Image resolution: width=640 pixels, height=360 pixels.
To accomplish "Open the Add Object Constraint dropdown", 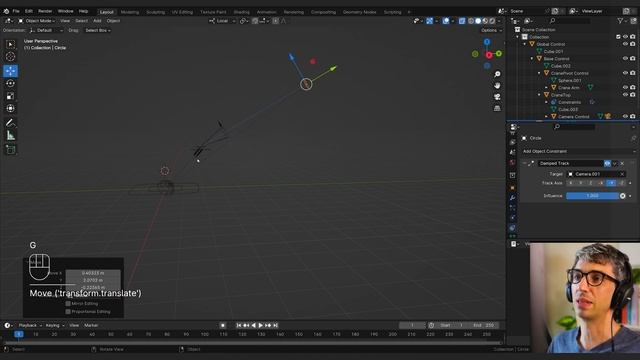I will [579, 151].
